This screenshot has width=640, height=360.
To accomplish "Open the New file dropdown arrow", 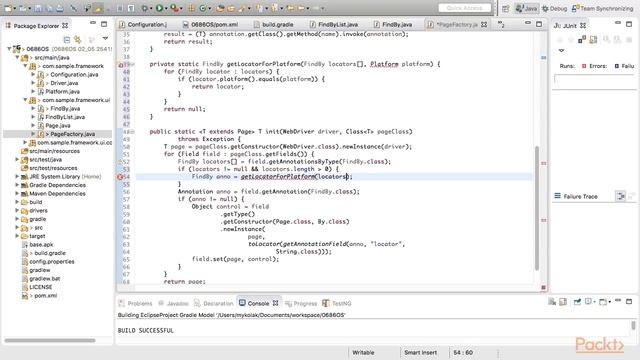I will coord(15,9).
